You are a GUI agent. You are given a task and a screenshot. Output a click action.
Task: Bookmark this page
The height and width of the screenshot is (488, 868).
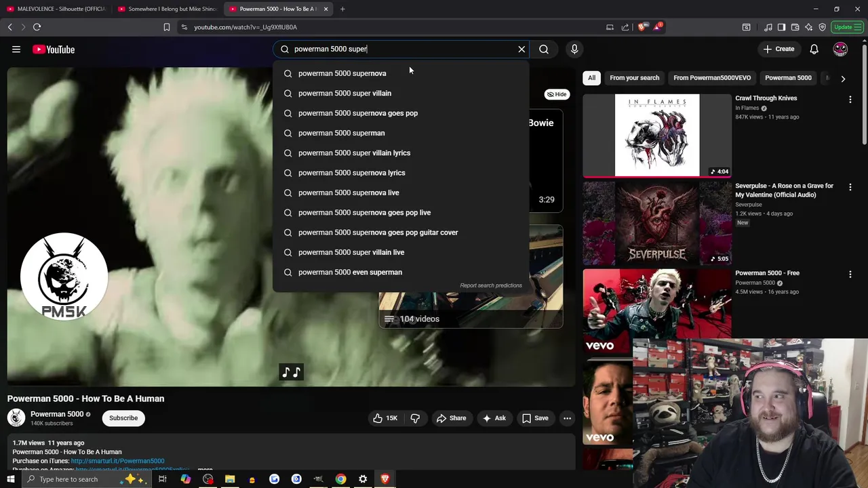click(166, 27)
